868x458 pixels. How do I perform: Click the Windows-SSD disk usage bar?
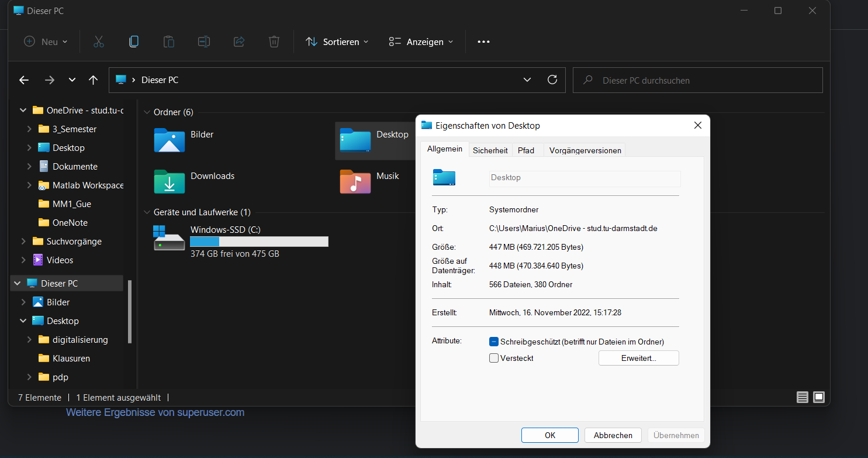pyautogui.click(x=259, y=242)
